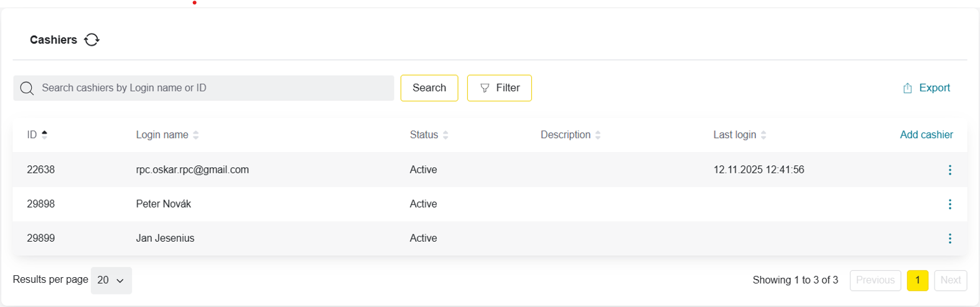The height and width of the screenshot is (307, 980).
Task: Select the Peter Novák login name
Action: [x=164, y=204]
